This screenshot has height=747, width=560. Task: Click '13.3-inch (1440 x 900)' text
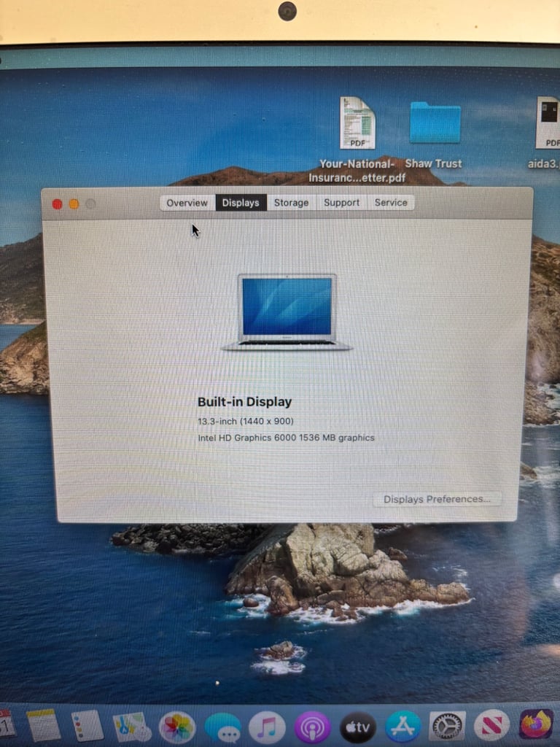coord(246,421)
